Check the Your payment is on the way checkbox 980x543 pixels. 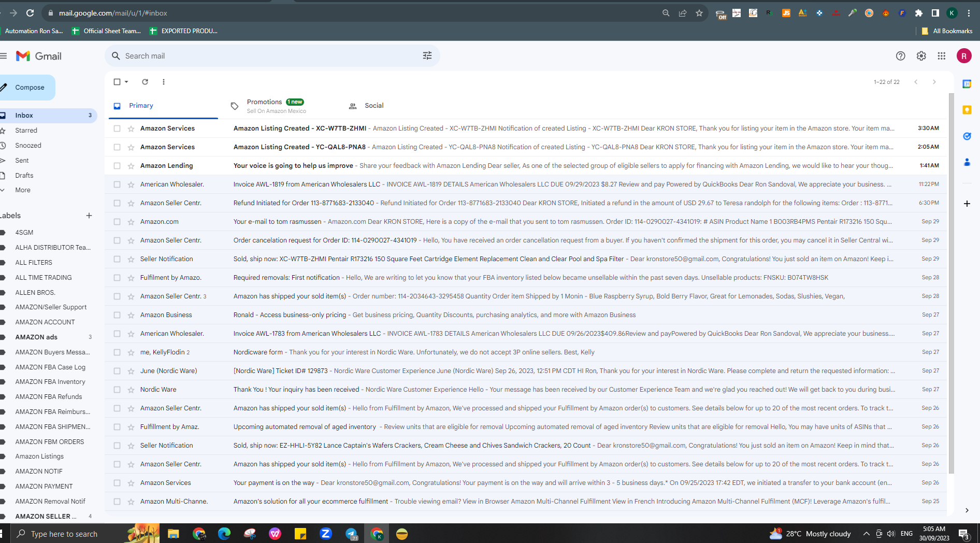(x=117, y=483)
